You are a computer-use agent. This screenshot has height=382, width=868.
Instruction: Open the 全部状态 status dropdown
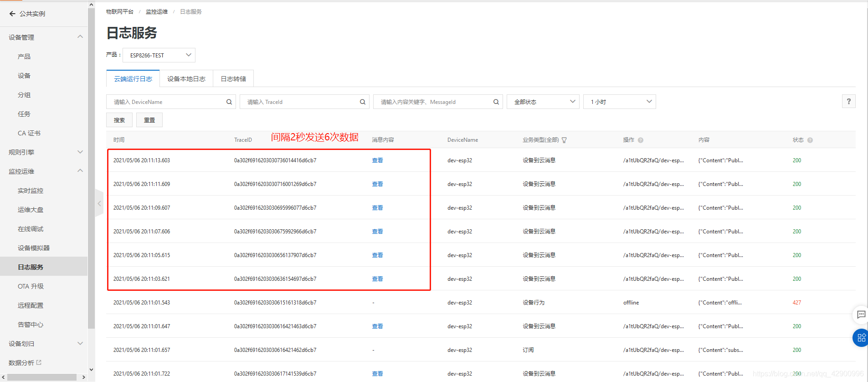[543, 102]
